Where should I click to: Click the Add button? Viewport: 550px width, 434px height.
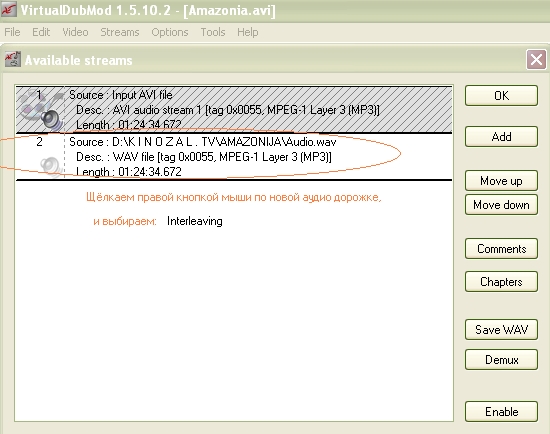coord(501,136)
